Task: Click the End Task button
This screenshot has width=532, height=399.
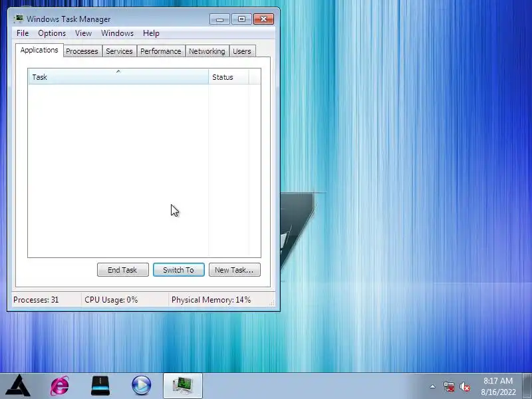Action: click(x=123, y=270)
